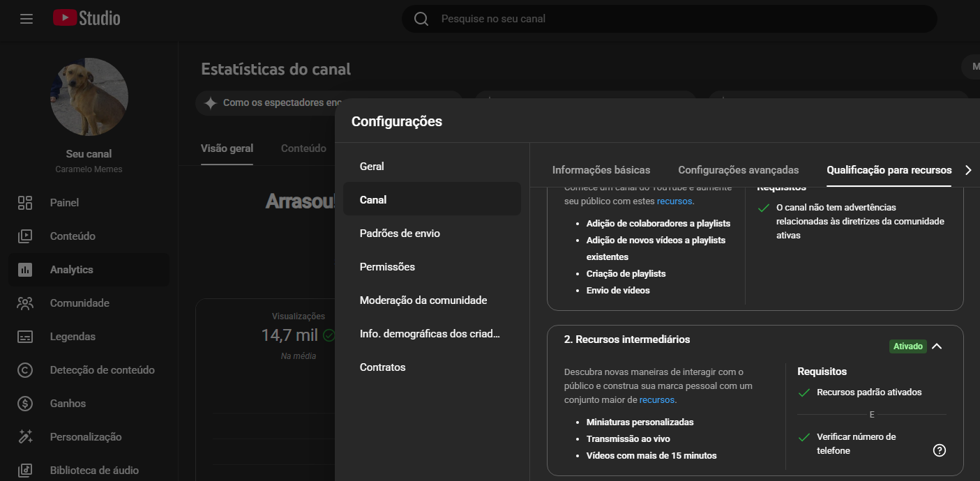Click recursos link in standard features card
980x481 pixels.
(x=674, y=201)
